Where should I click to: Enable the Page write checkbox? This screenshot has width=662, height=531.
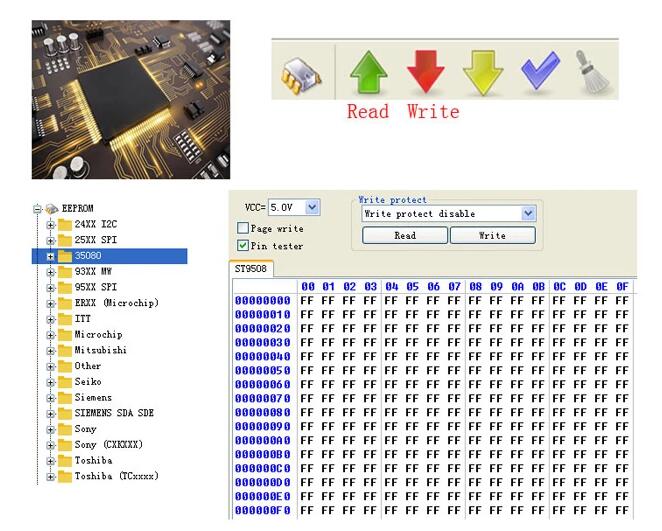pyautogui.click(x=243, y=228)
